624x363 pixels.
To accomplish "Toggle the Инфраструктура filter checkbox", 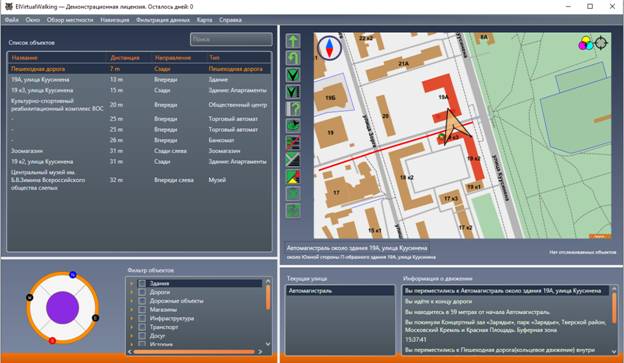I will click(142, 318).
